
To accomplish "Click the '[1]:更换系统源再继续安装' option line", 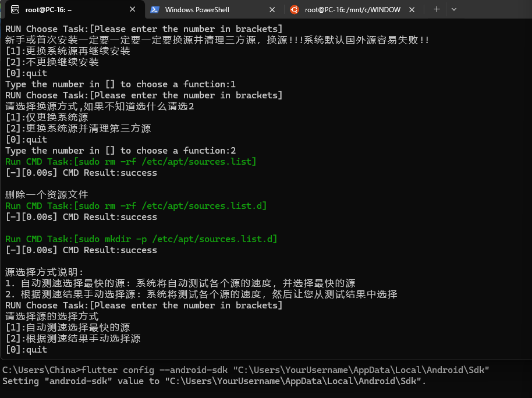I will click(x=68, y=51).
